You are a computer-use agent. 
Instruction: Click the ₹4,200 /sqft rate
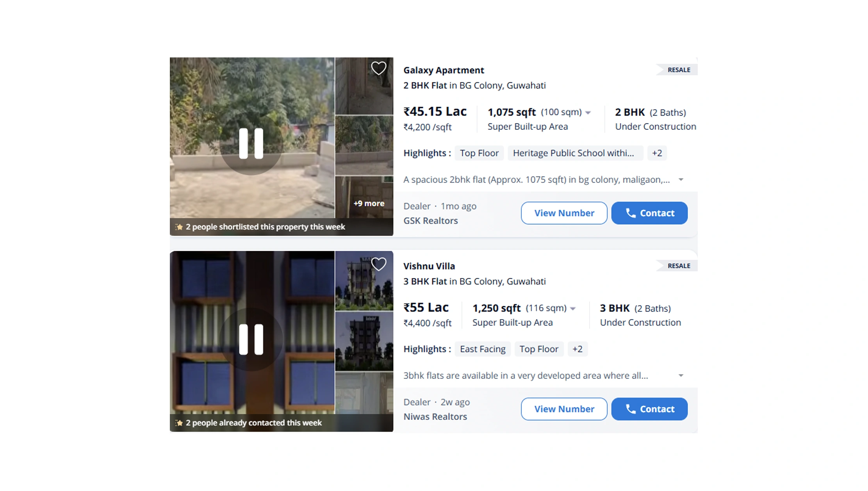point(428,127)
